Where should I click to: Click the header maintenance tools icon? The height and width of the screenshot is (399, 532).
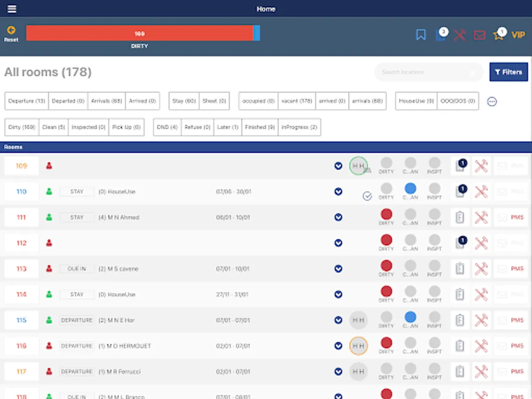(460, 35)
